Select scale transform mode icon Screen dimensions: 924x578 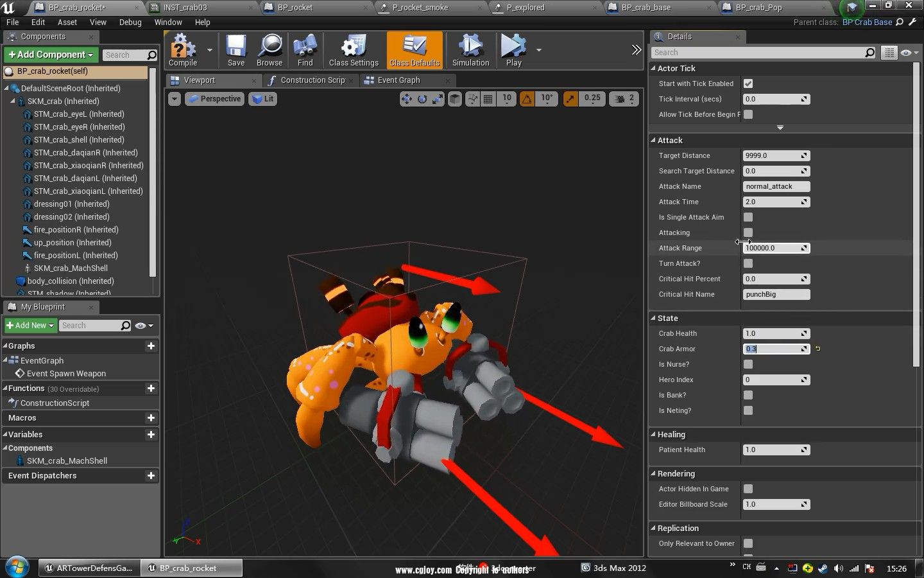click(x=437, y=99)
